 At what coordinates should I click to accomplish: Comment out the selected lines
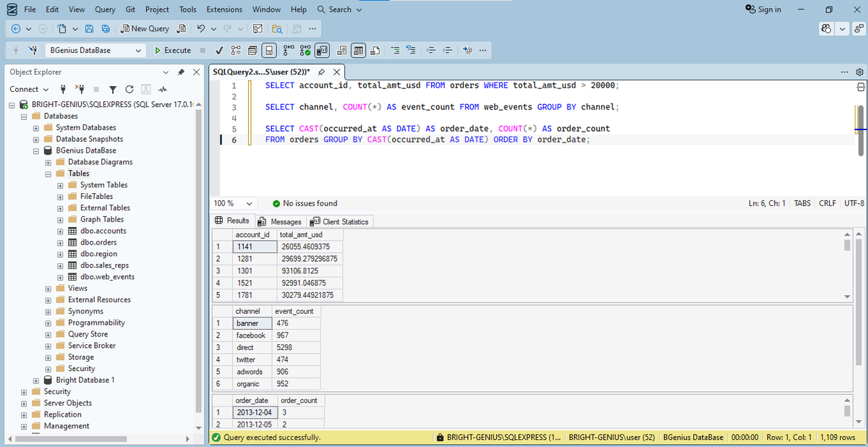pos(395,51)
